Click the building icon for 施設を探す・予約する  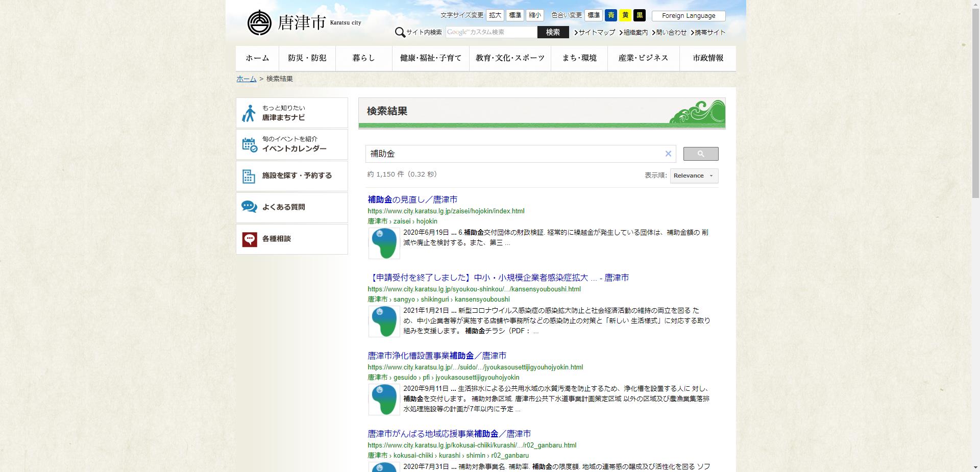point(249,176)
